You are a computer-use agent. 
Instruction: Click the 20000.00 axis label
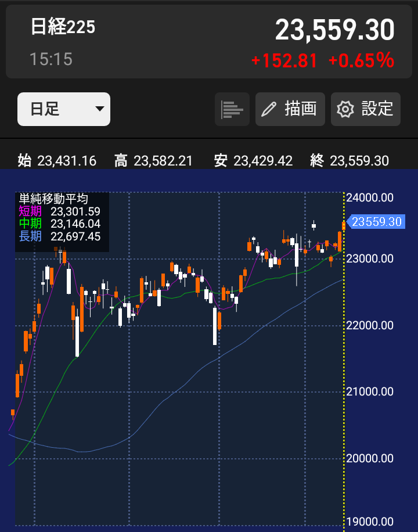pos(370,458)
